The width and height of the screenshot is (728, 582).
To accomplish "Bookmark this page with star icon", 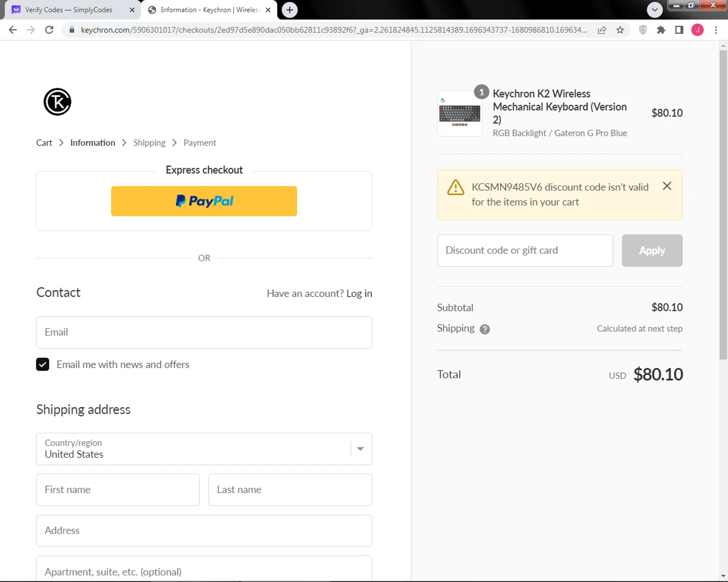I will click(620, 30).
